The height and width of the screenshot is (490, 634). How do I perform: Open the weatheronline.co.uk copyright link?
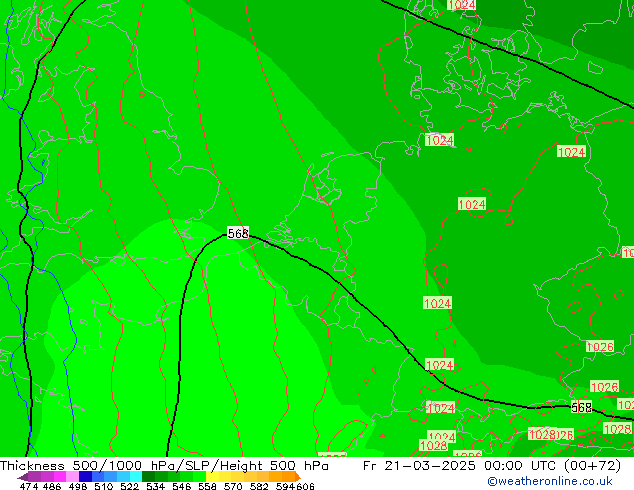(550, 481)
